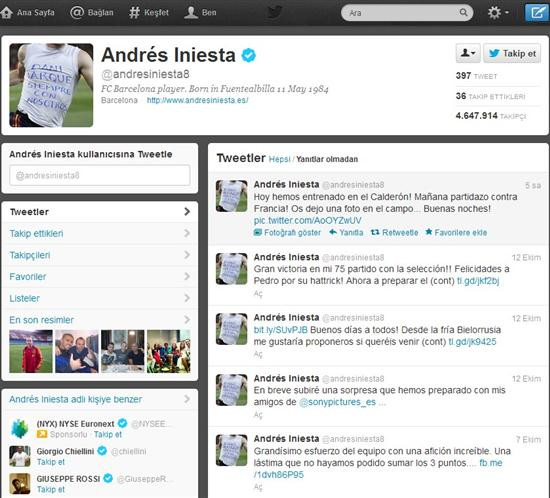The image size is (550, 498).
Task: Open the Keşfet hashtag icon
Action: coord(134,13)
